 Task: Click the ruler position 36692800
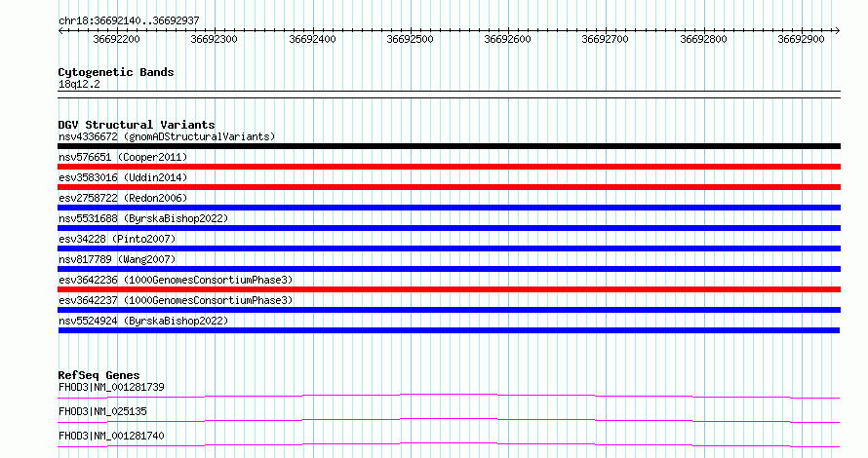coord(703,39)
